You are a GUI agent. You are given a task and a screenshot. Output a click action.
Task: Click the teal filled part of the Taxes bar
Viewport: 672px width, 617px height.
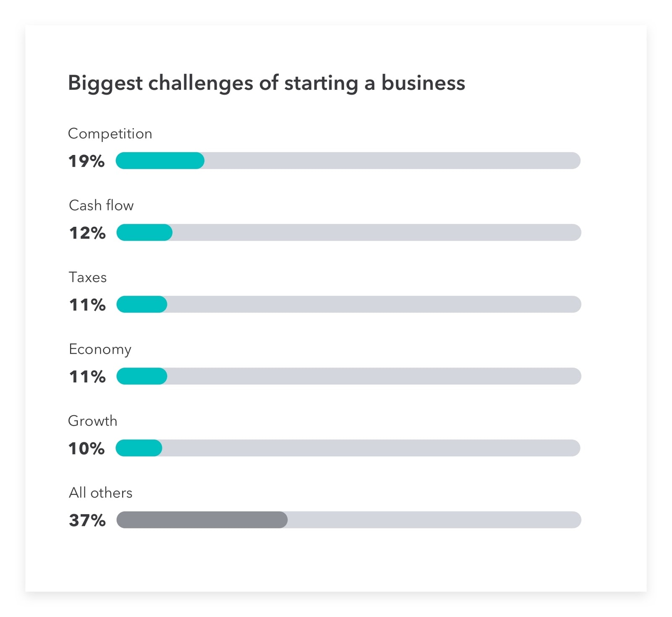[x=142, y=305]
